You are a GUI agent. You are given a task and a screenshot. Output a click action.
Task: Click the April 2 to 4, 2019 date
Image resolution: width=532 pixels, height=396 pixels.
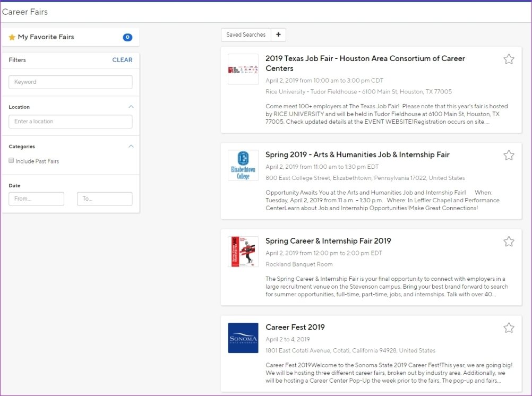pos(288,339)
